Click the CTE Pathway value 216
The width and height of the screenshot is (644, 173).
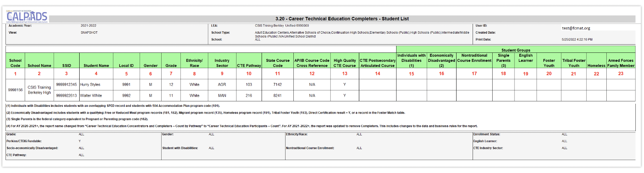tap(249, 96)
